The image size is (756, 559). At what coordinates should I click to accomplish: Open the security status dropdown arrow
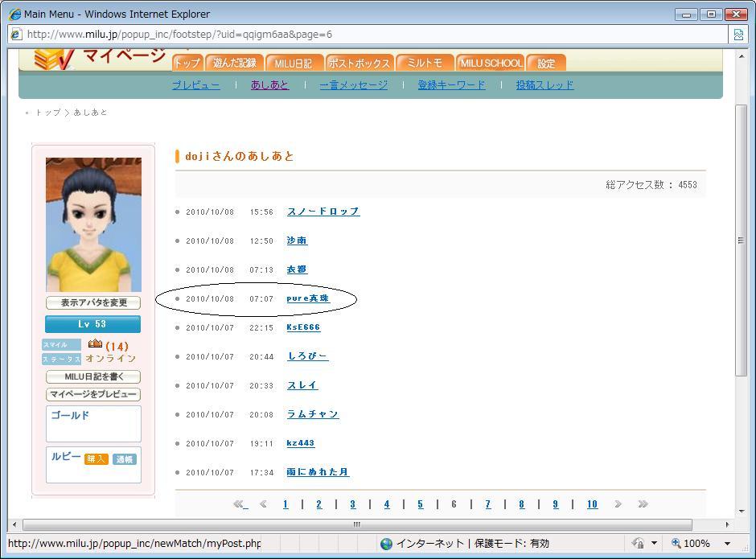pos(654,544)
